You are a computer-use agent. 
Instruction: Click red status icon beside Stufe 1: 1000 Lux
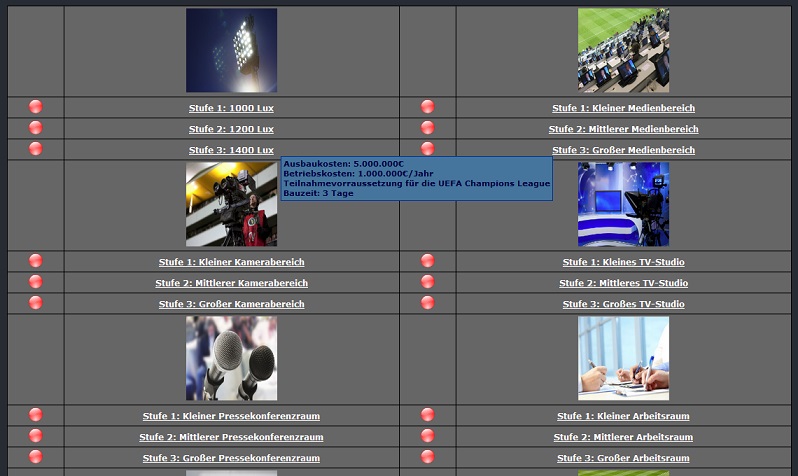click(x=36, y=107)
